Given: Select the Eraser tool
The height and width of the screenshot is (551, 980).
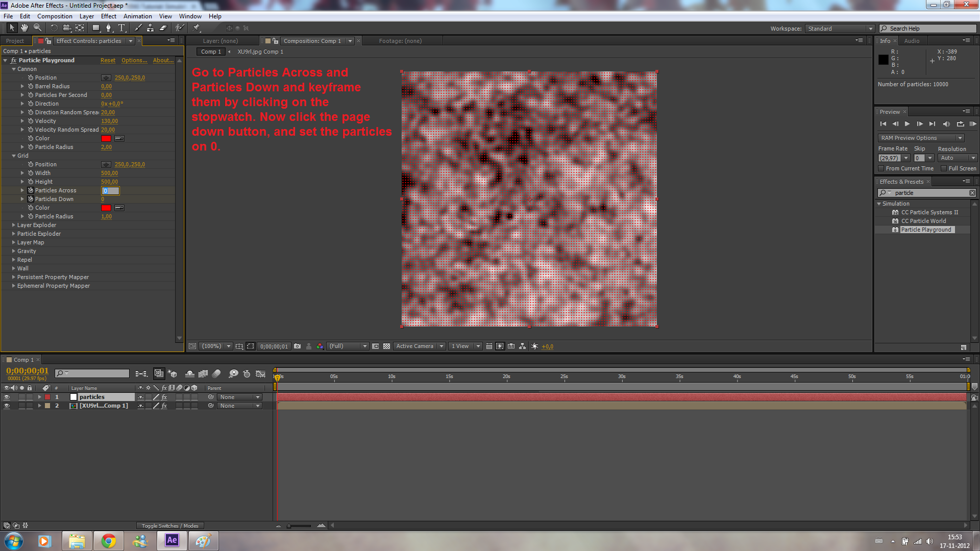Looking at the screenshot, I should click(x=163, y=28).
